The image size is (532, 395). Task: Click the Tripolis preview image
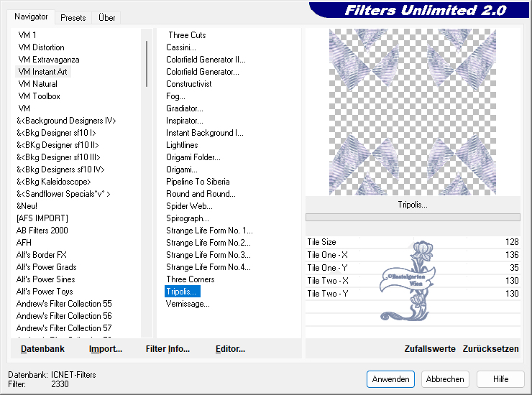(412, 112)
